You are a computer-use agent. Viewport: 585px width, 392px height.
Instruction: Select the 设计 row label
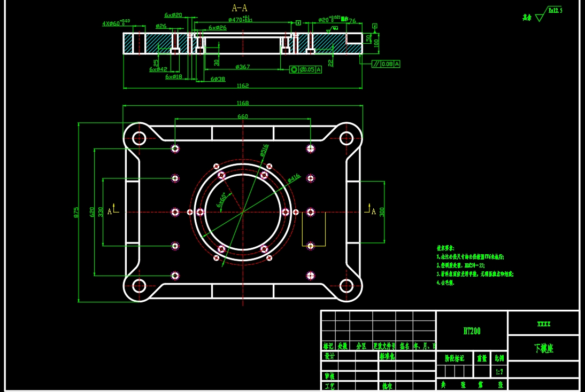click(329, 356)
